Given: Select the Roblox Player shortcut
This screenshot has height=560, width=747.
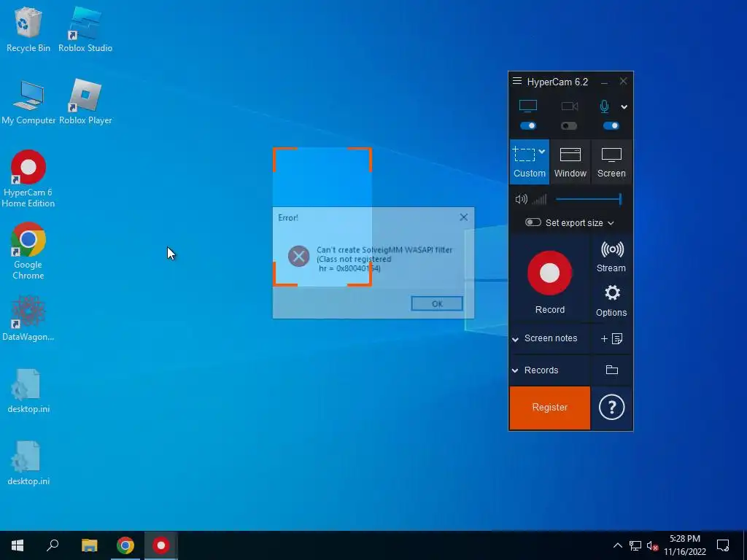Looking at the screenshot, I should coord(85,102).
